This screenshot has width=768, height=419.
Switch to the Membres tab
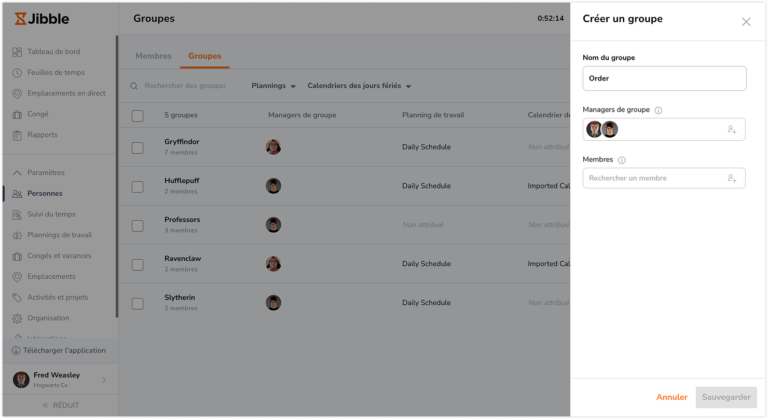tap(153, 56)
